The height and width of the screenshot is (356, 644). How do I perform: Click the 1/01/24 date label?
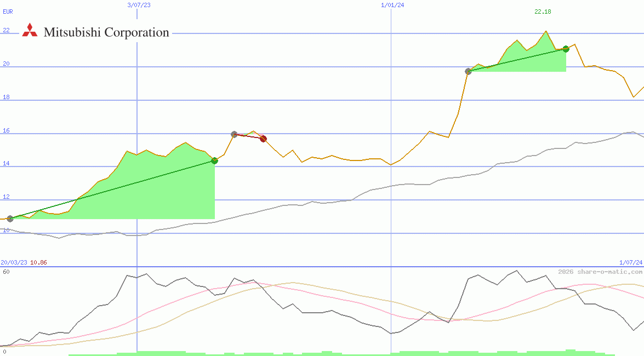click(x=392, y=5)
